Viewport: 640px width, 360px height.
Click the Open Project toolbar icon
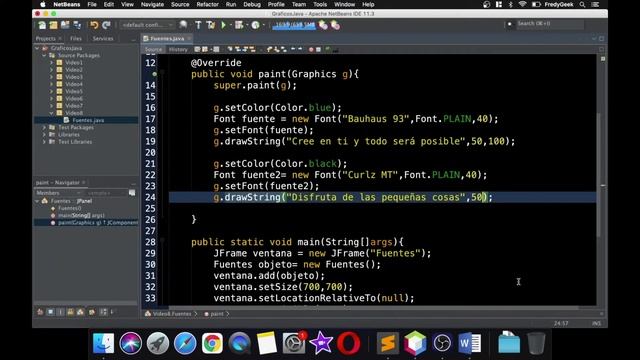(x=65, y=25)
